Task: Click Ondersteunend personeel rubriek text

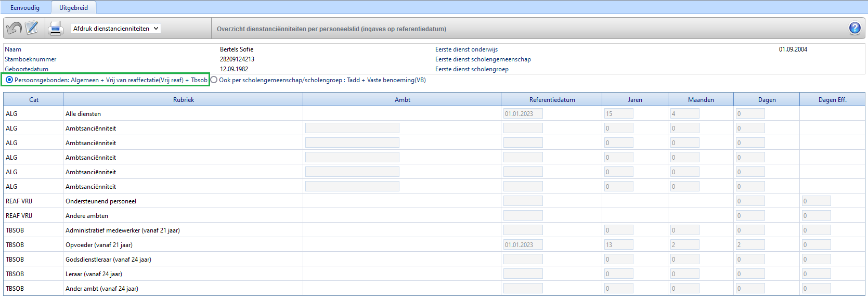Action: 101,201
